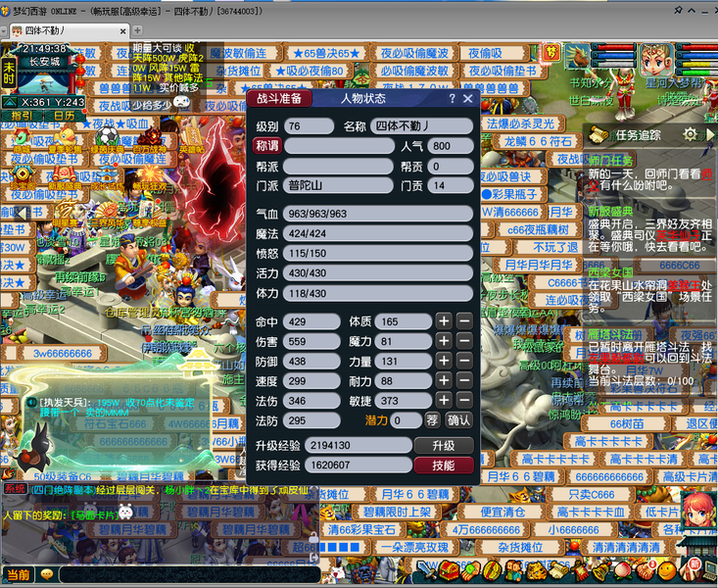Viewport: 718px width, 588px height.
Task: Open the 珍宝阁 gold coin shop icon
Action: 22,174
